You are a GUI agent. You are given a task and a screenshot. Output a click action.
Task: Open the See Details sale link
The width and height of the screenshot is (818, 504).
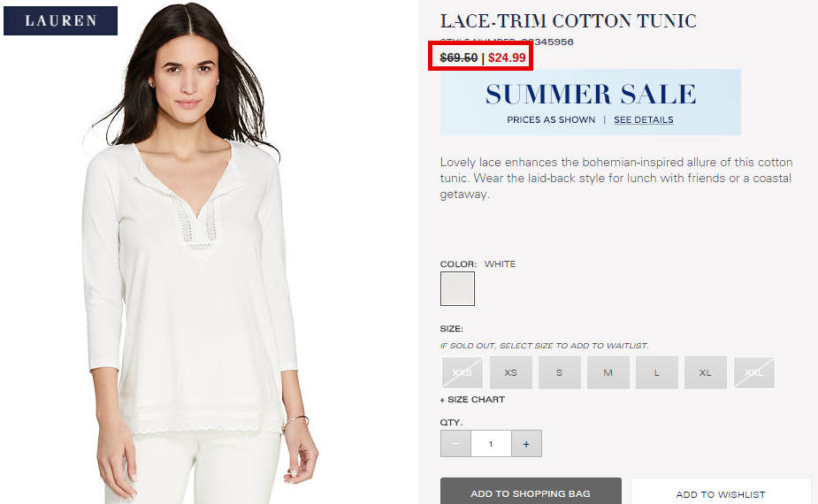pyautogui.click(x=643, y=119)
